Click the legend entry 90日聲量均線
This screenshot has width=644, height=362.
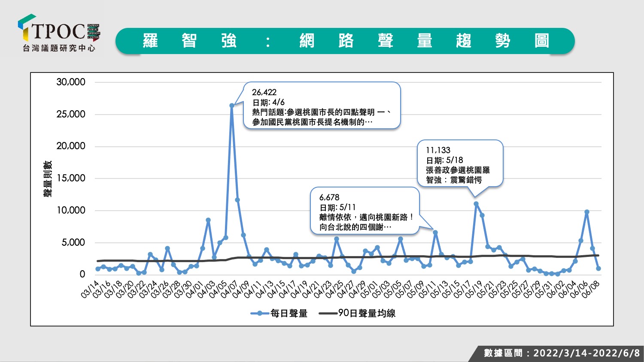tap(357, 314)
